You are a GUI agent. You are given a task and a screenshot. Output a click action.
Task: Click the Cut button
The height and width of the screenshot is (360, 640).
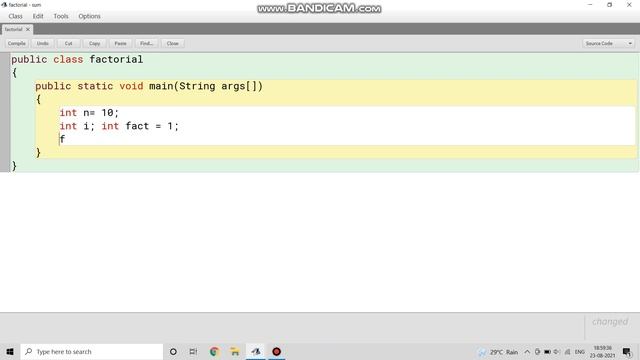(x=68, y=43)
